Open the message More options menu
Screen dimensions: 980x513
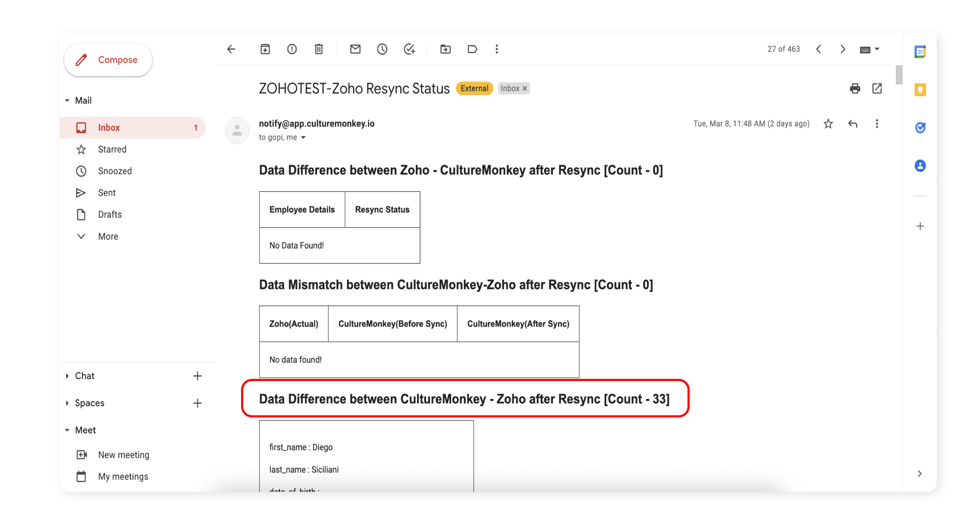[x=877, y=124]
